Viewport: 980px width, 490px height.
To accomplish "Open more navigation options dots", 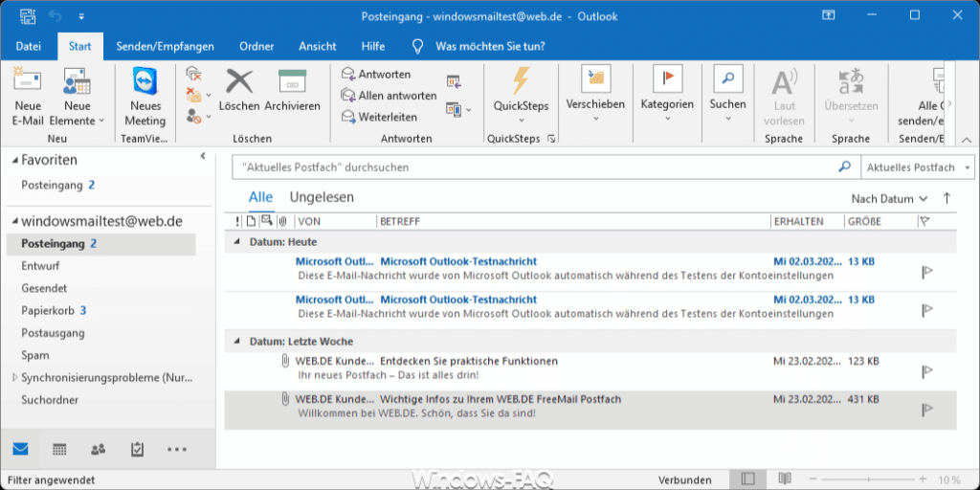I will tap(177, 449).
